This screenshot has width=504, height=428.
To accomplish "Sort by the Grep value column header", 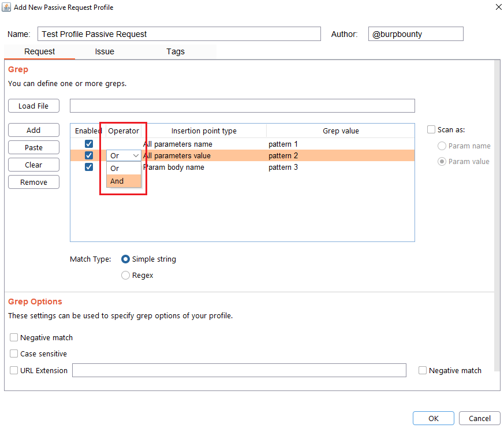I will [x=341, y=131].
